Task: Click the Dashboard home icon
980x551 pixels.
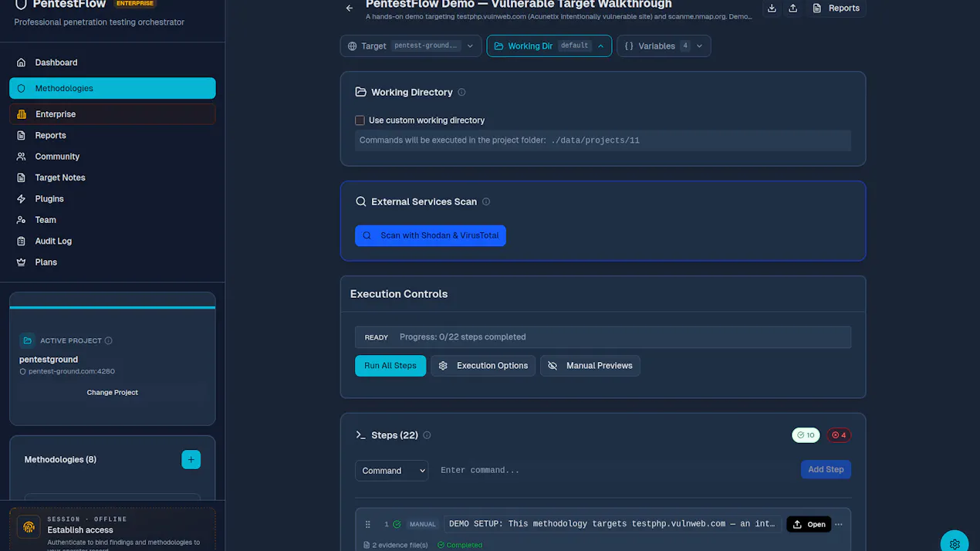Action: coord(21,63)
